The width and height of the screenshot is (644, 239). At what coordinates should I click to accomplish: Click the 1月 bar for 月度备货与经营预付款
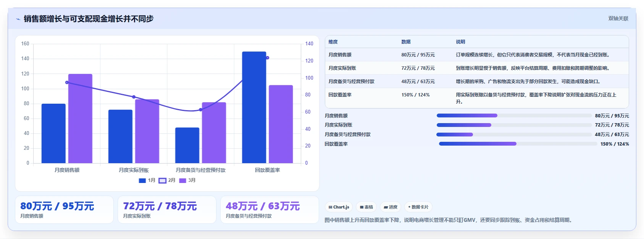point(187,145)
